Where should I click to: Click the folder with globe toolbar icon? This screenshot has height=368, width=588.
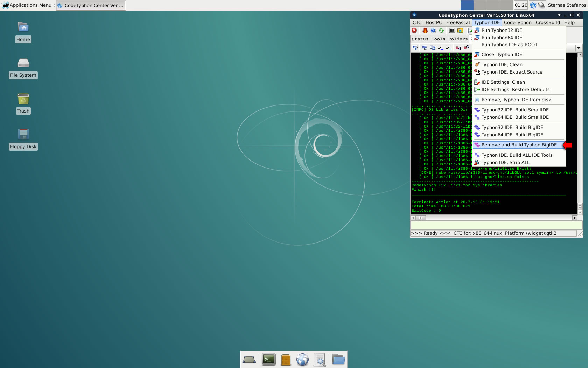[x=460, y=30]
